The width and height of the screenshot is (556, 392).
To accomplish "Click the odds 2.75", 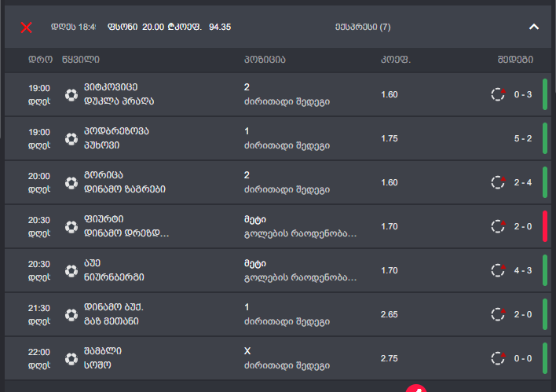I will click(x=389, y=358).
